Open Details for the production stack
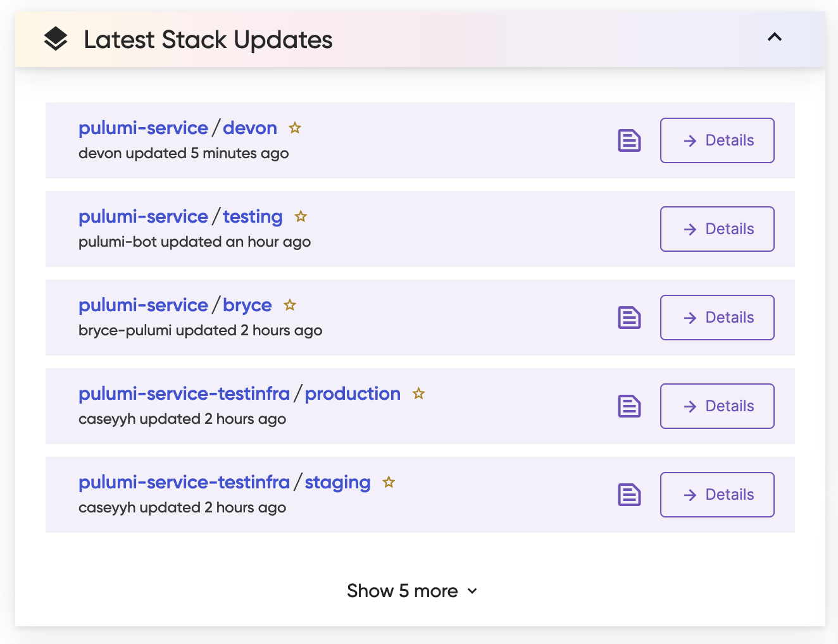The image size is (838, 644). coord(717,406)
